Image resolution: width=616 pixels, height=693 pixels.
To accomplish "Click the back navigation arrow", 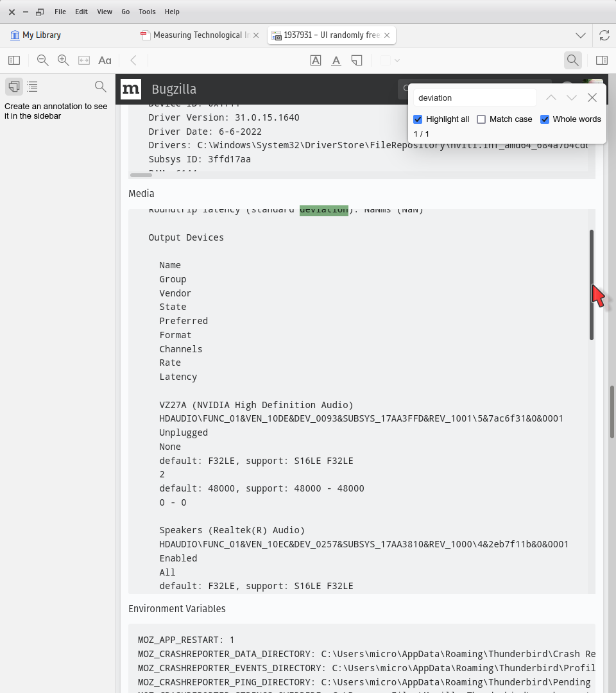I will tap(133, 60).
